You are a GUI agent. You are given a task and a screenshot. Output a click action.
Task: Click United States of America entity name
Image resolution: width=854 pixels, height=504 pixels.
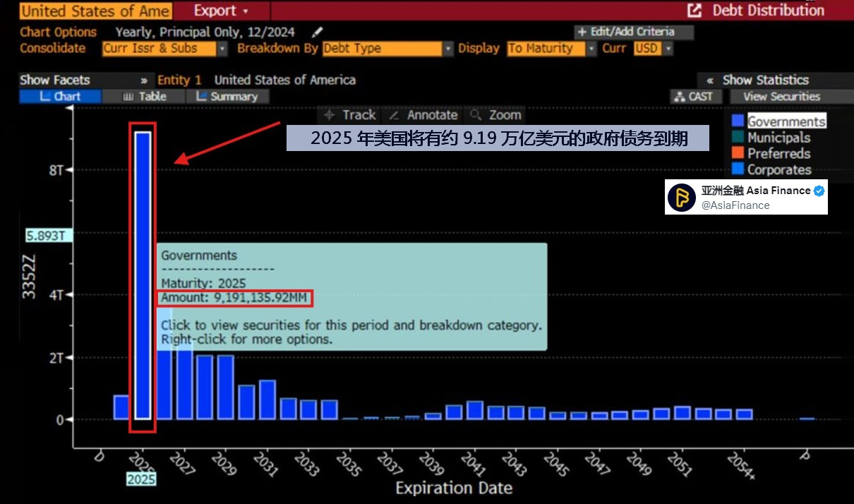284,80
